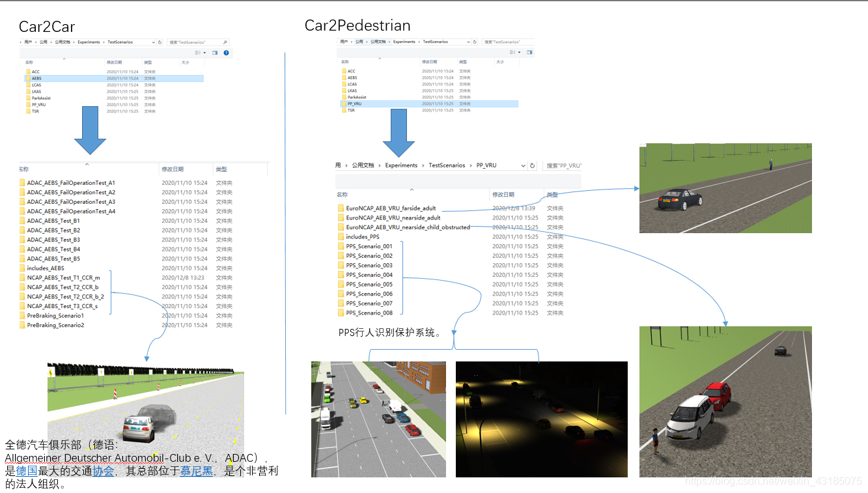Click refresh icon in PP_VRU address bar

tap(532, 165)
